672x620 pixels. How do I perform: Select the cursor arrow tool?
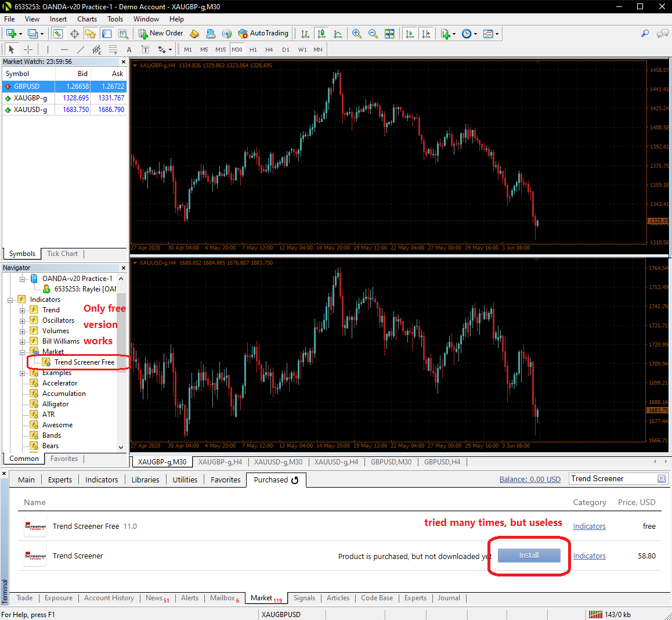coord(12,49)
